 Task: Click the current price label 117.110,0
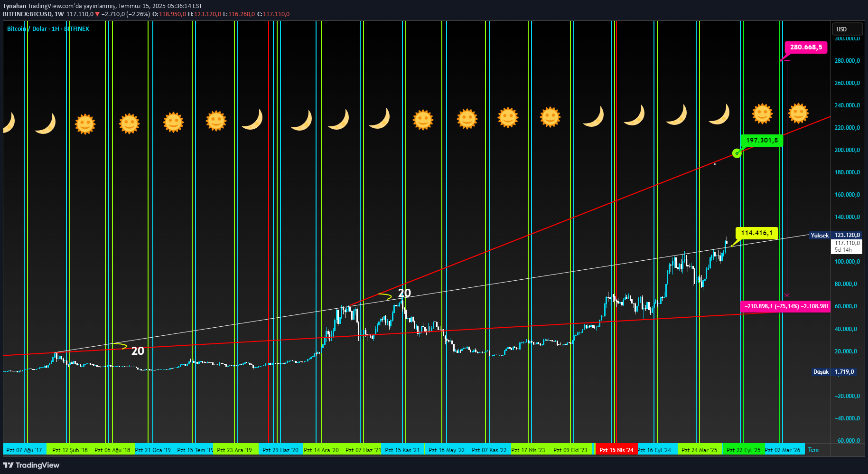(x=847, y=243)
